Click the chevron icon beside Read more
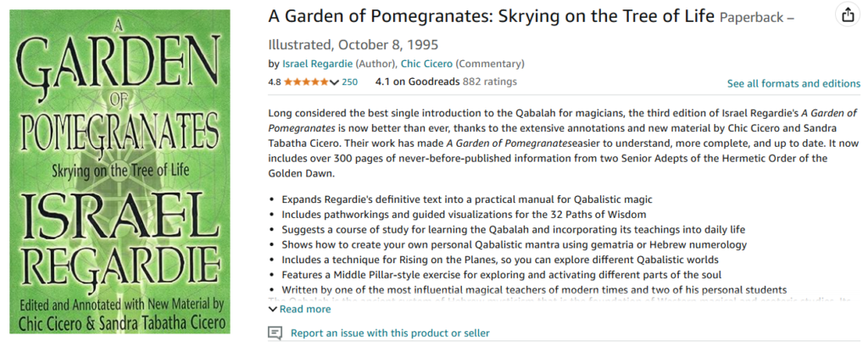Viewport: 868px width, 342px height. (272, 309)
